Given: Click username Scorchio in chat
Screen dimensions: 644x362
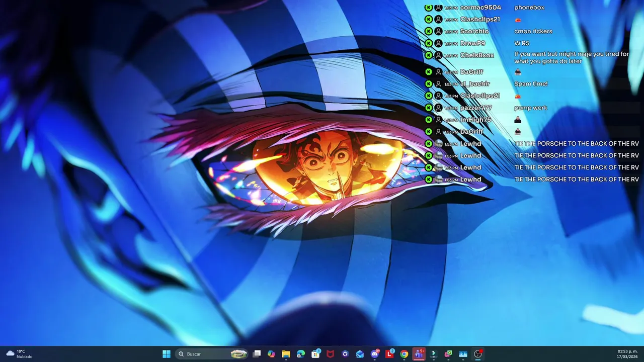Looking at the screenshot, I should 474,31.
